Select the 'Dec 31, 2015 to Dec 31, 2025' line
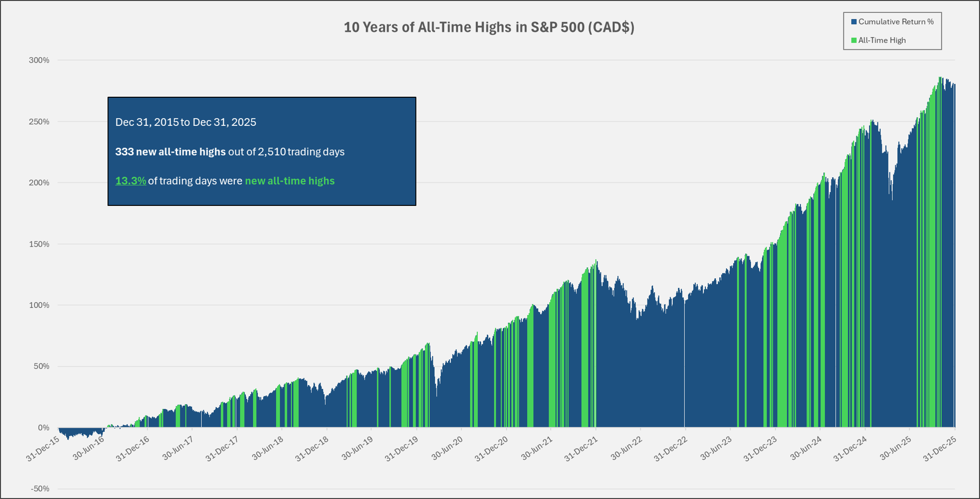Screen dimensions: 980x499 [x=185, y=122]
